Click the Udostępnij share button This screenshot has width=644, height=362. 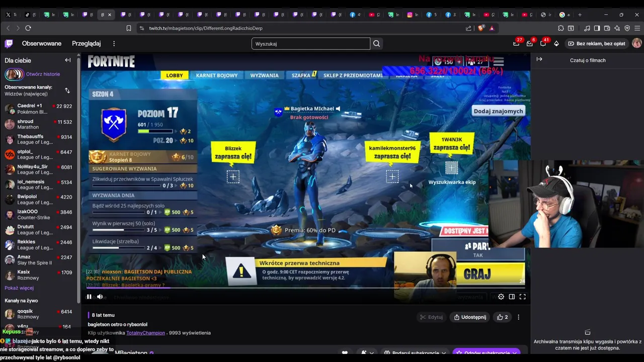[470, 317]
